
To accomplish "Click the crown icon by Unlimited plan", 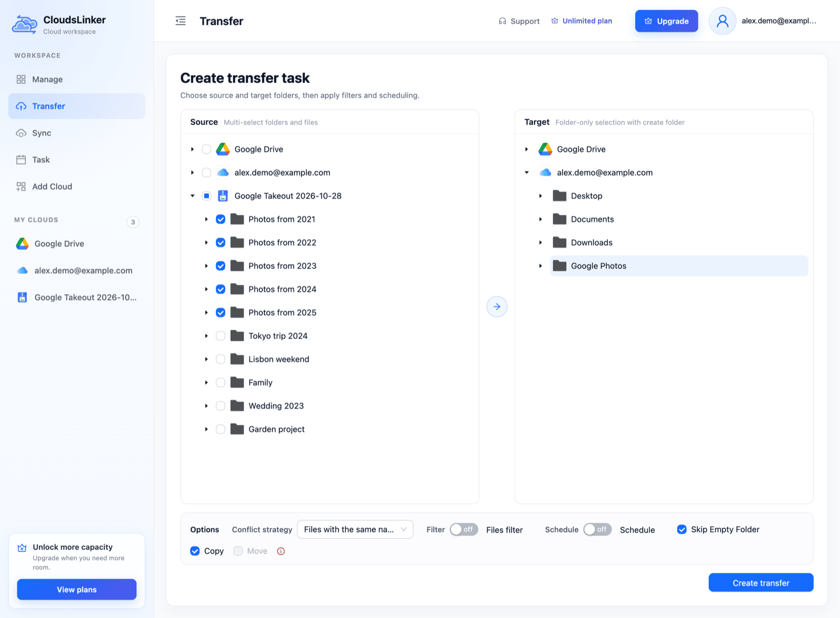I will 554,21.
